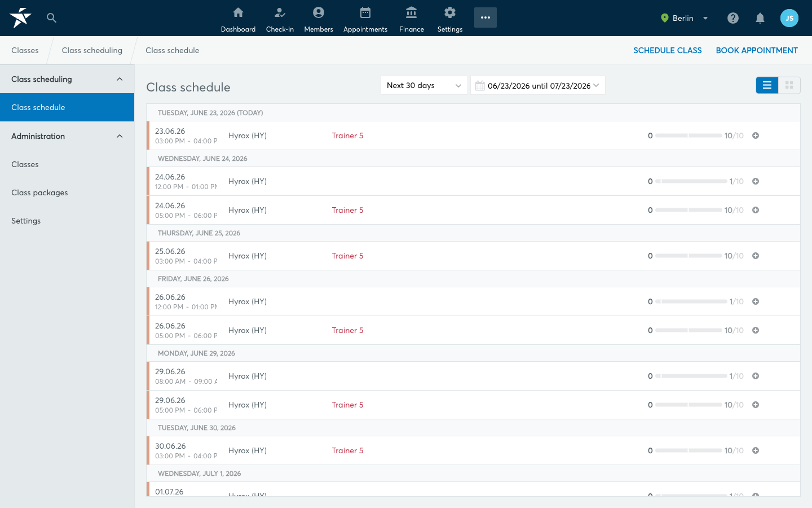Click capacity bar of 24.06.26 12:00 PM class
Image resolution: width=812 pixels, height=508 pixels.
(691, 181)
